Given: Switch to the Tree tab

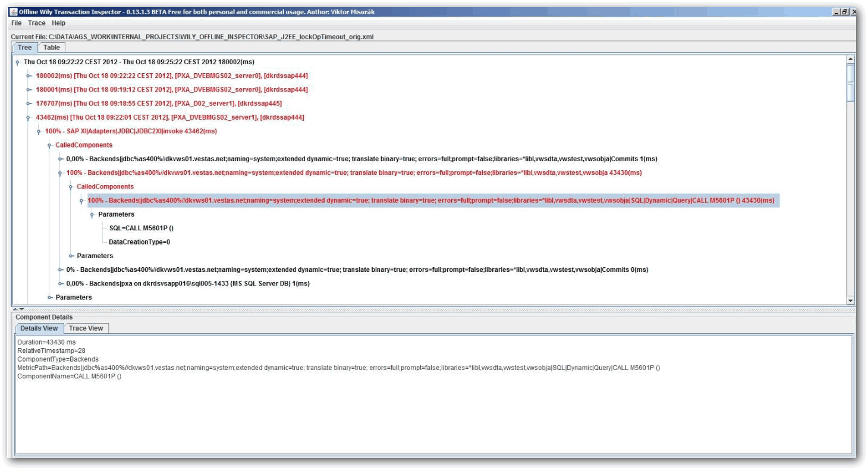Looking at the screenshot, I should (25, 48).
